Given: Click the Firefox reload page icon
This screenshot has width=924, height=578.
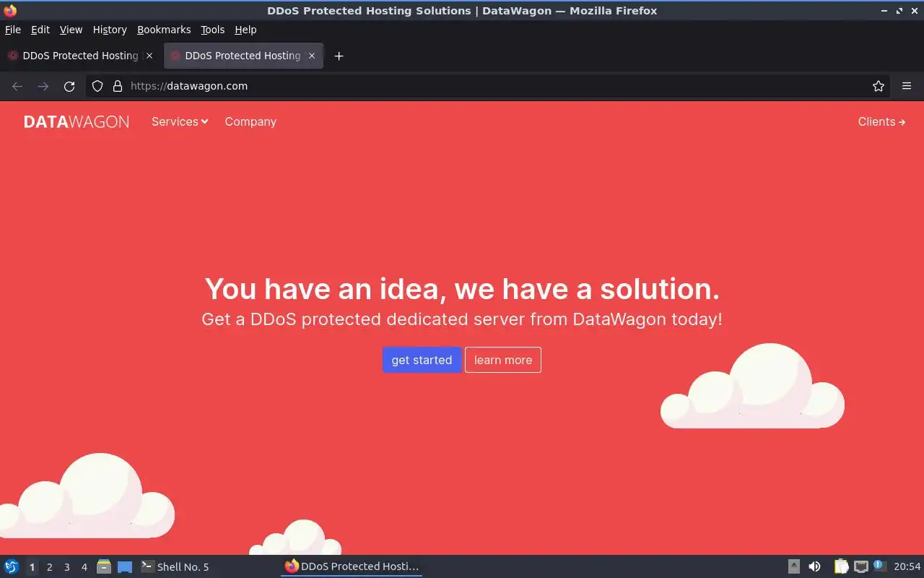Looking at the screenshot, I should pos(69,86).
